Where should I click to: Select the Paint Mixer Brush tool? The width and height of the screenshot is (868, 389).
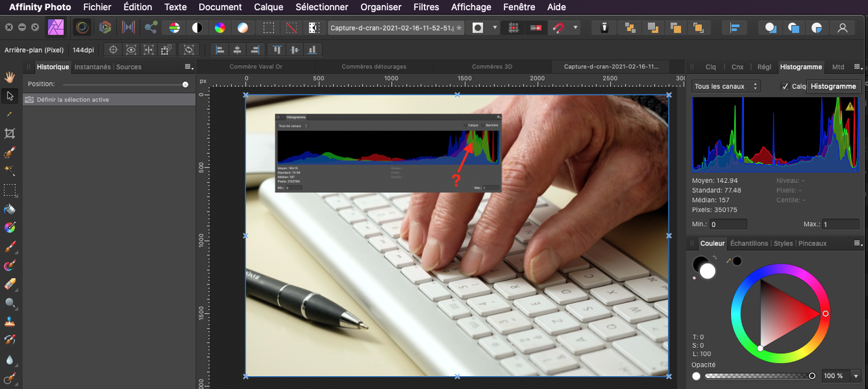tap(9, 266)
